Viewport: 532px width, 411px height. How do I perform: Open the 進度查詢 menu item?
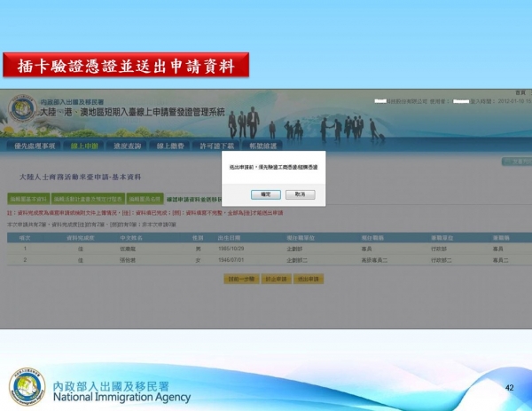point(129,146)
